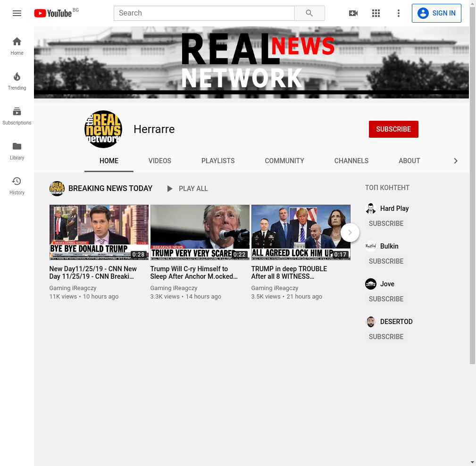This screenshot has height=466, width=476.
Task: Switch to the ABOUT tab
Action: pos(409,161)
